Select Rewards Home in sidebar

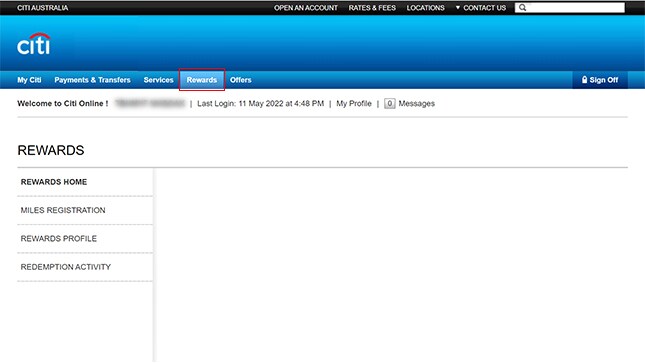point(85,182)
